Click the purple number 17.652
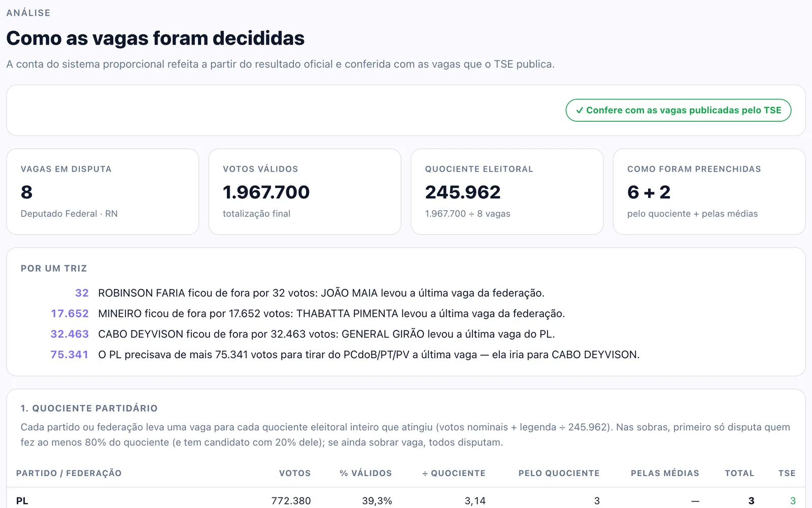 coord(70,314)
